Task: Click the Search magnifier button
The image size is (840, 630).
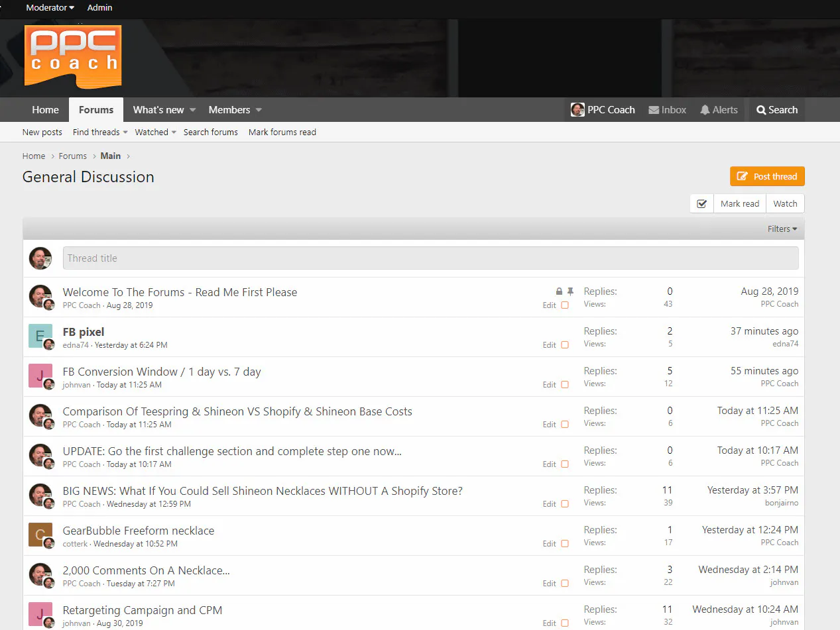Action: tap(777, 110)
